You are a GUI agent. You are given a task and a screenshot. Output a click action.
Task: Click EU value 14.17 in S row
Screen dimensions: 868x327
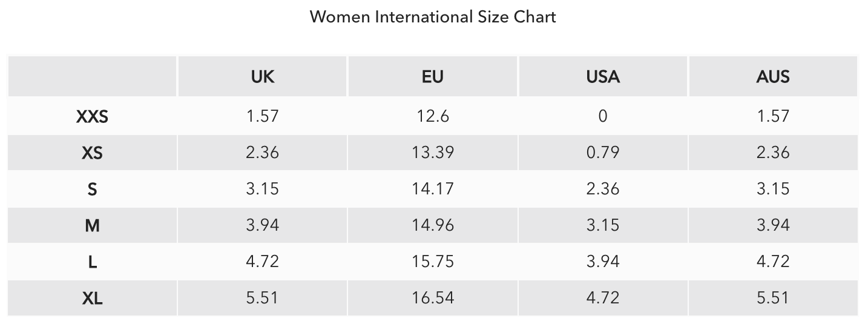tap(433, 188)
